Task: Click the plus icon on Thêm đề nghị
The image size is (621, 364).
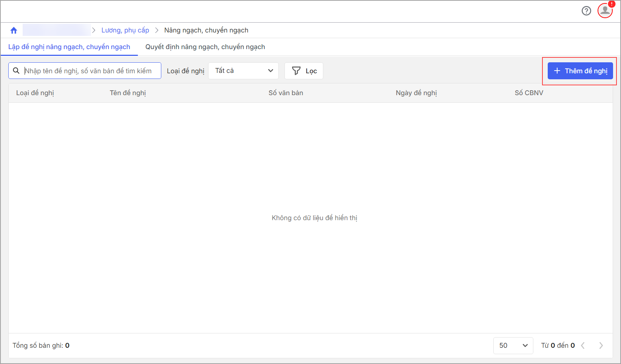Action: pyautogui.click(x=557, y=71)
